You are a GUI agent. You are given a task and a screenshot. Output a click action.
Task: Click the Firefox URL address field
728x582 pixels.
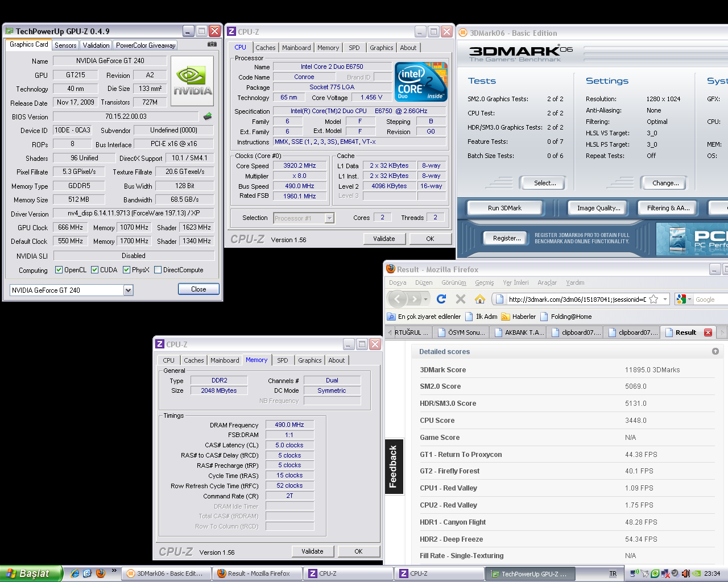pyautogui.click(x=577, y=299)
